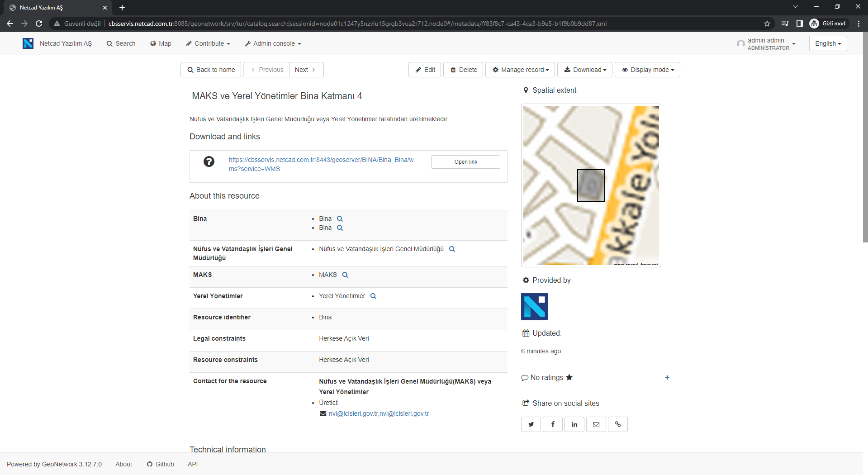Open a new browser tab
This screenshot has height=475, width=868.
(122, 8)
